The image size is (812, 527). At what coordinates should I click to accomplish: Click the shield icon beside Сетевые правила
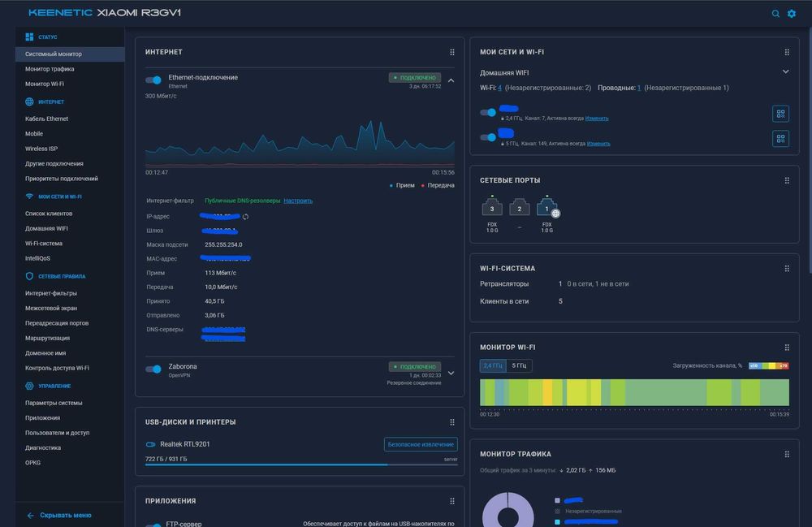tap(29, 276)
